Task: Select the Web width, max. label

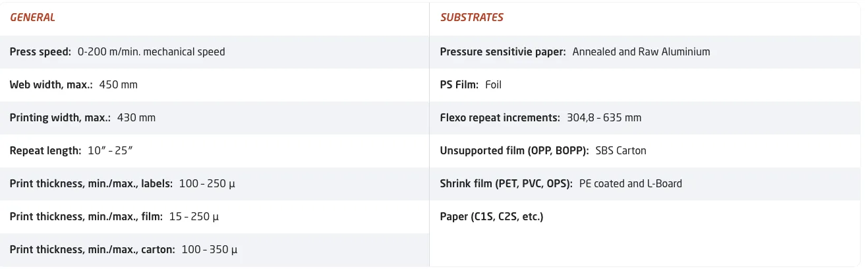Action: pyautogui.click(x=51, y=84)
